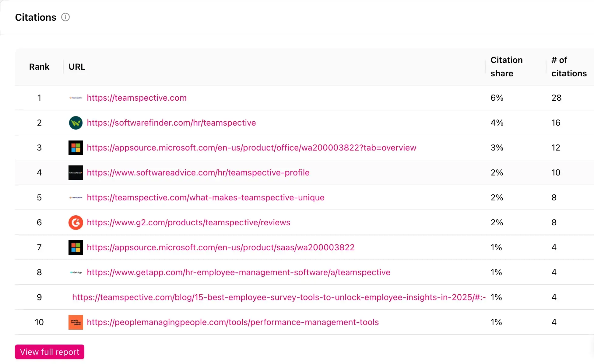The image size is (594, 364).
Task: Click the 28 citations count
Action: 557,98
